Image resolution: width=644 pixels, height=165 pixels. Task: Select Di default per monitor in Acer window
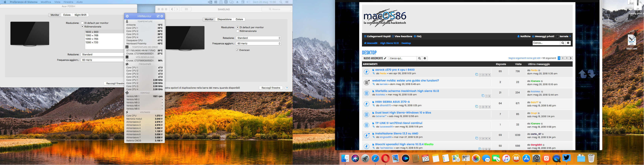82,23
